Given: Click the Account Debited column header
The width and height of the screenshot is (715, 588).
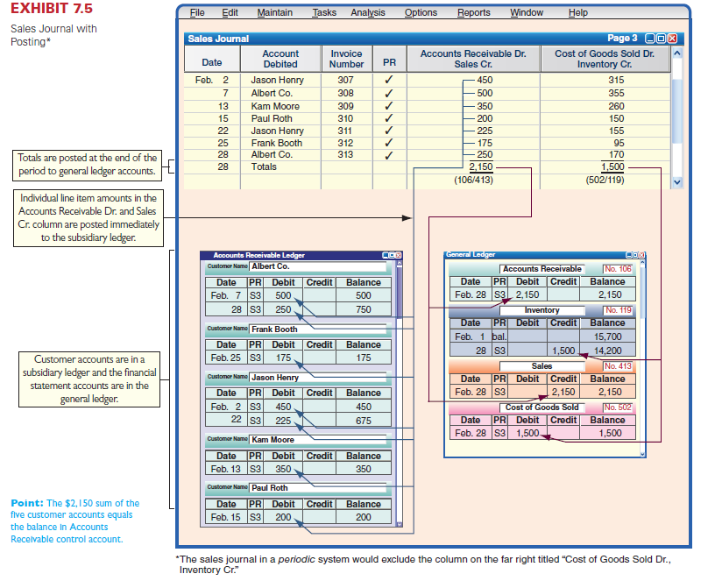Looking at the screenshot, I should click(x=280, y=59).
